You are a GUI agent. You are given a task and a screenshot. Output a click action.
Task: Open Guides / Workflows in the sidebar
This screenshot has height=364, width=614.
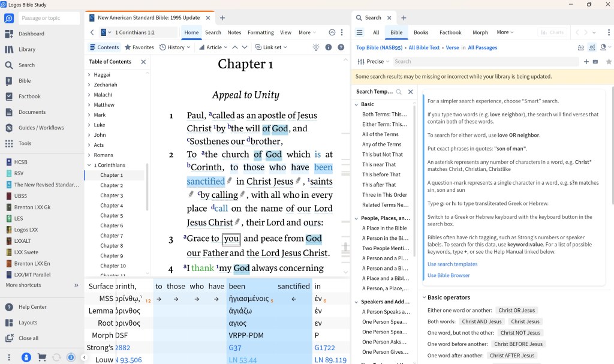[x=41, y=128]
